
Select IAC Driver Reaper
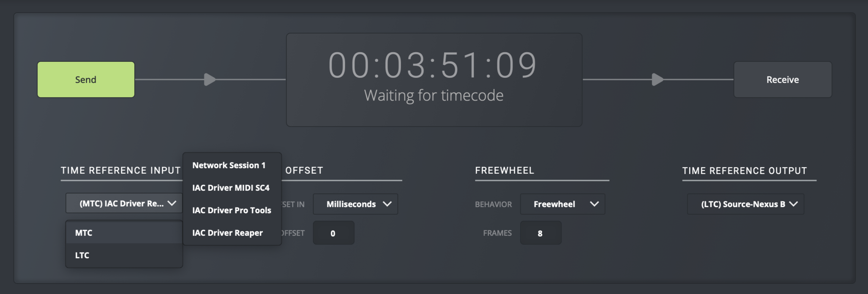point(228,233)
